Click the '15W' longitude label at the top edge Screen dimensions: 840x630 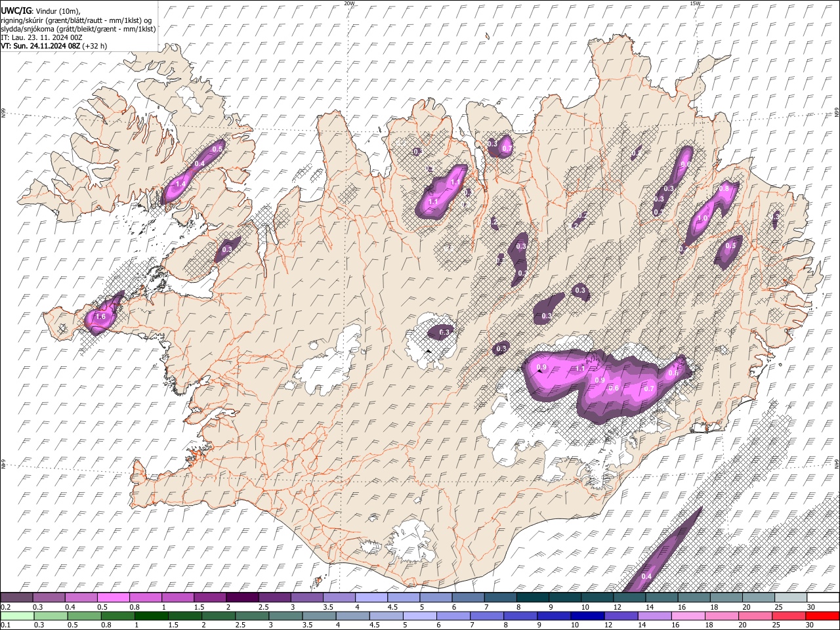(694, 3)
